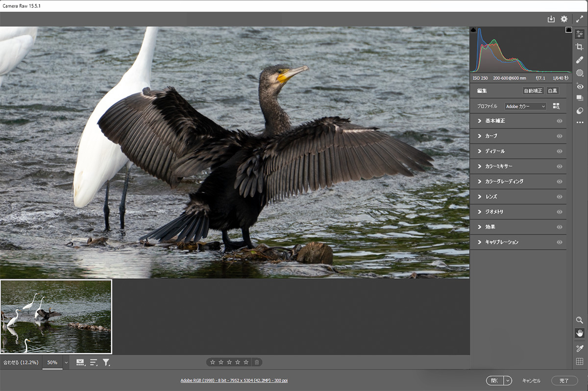Select the Zoom magnifier tool
Viewport: 588px width, 391px height.
(x=580, y=320)
